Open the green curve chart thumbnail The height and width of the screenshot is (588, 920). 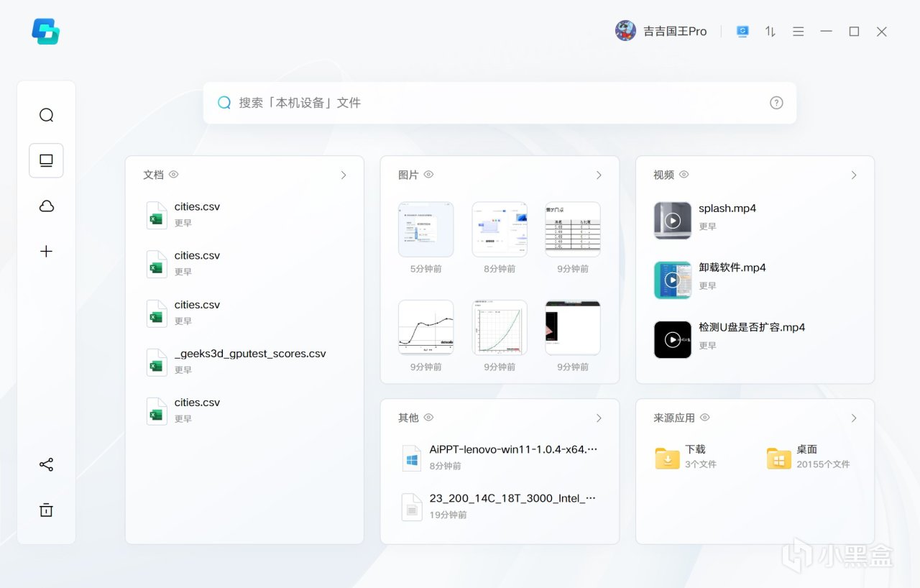(x=500, y=327)
